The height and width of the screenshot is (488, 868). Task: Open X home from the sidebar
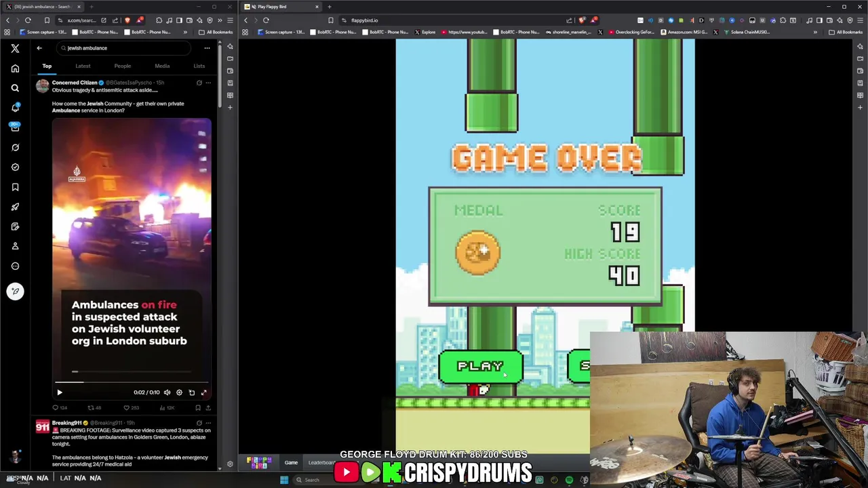(x=15, y=68)
